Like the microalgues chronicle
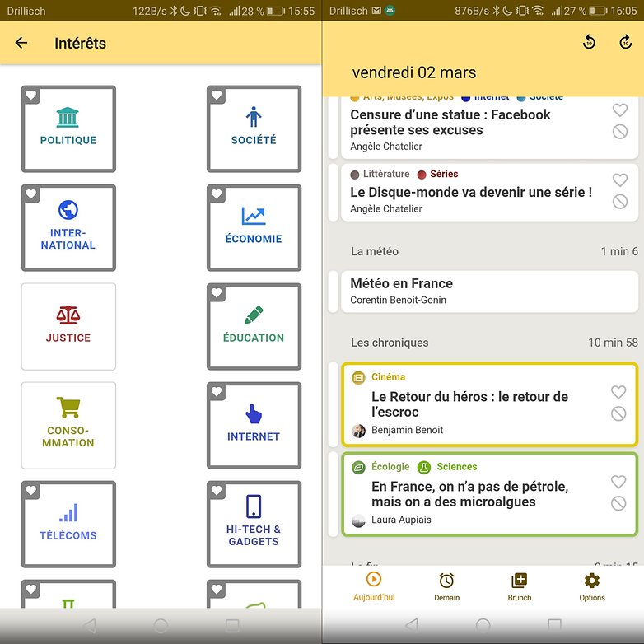Viewport: 644px width, 644px height. tap(618, 482)
